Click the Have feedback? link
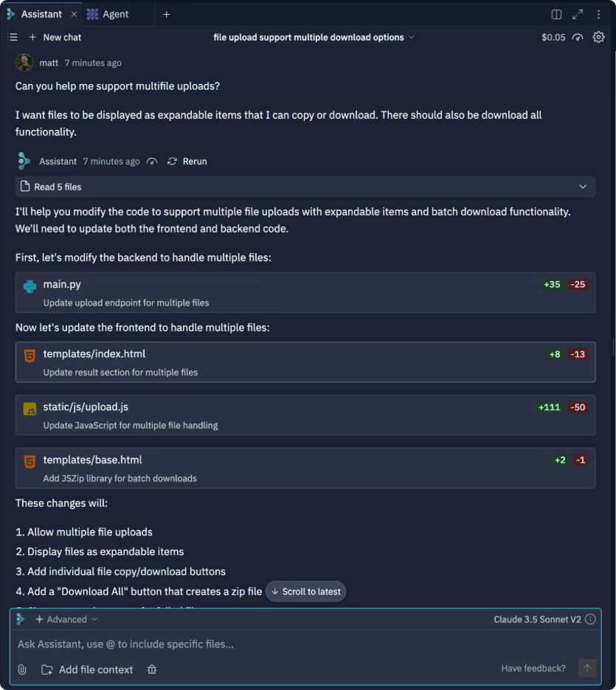616x690 pixels. point(533,668)
